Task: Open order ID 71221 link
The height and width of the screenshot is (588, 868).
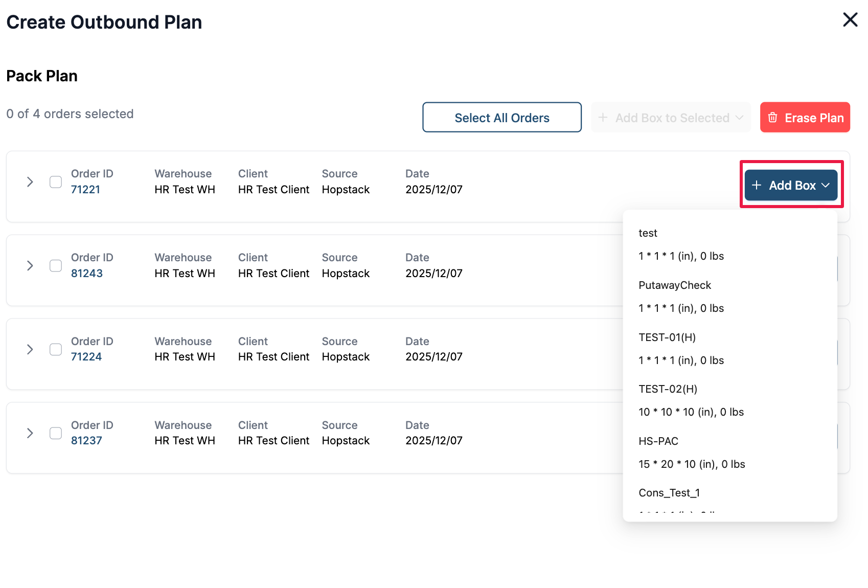Action: click(85, 190)
